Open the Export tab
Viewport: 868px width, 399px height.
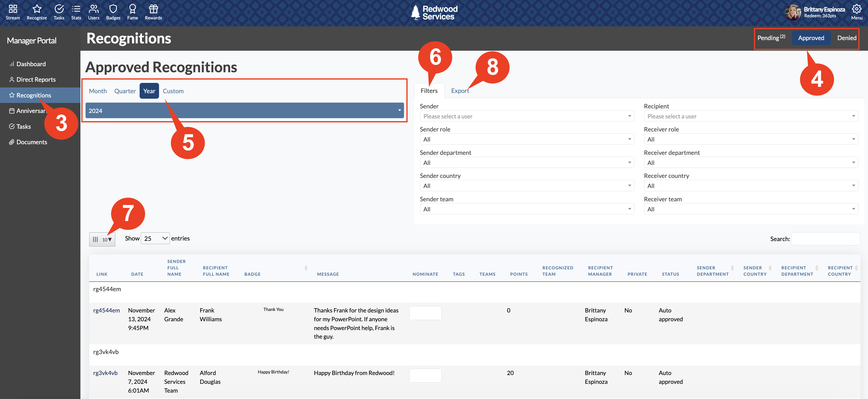[460, 91]
